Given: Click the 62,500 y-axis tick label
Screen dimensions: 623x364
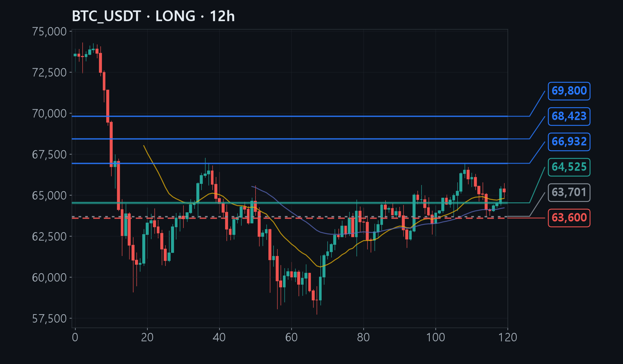Looking at the screenshot, I should pyautogui.click(x=49, y=236).
